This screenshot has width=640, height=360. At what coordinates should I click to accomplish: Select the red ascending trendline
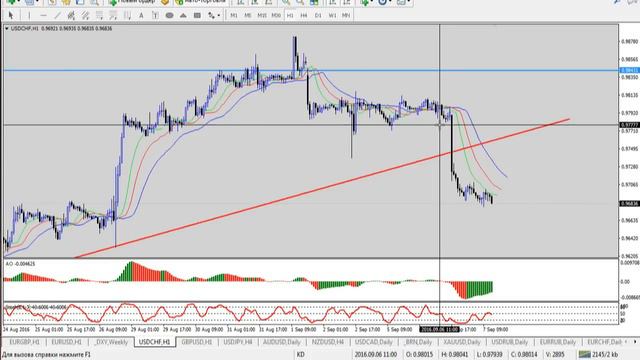coord(322,188)
